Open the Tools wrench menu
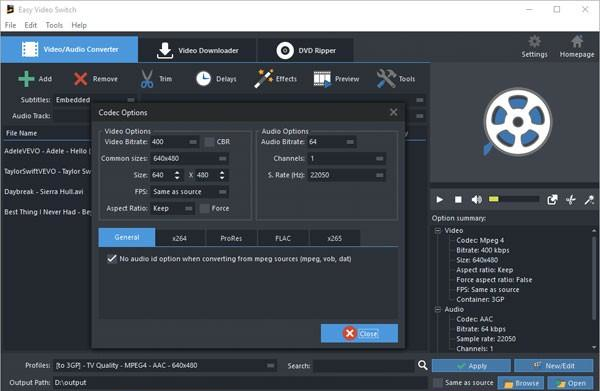The image size is (600, 391). click(x=396, y=79)
